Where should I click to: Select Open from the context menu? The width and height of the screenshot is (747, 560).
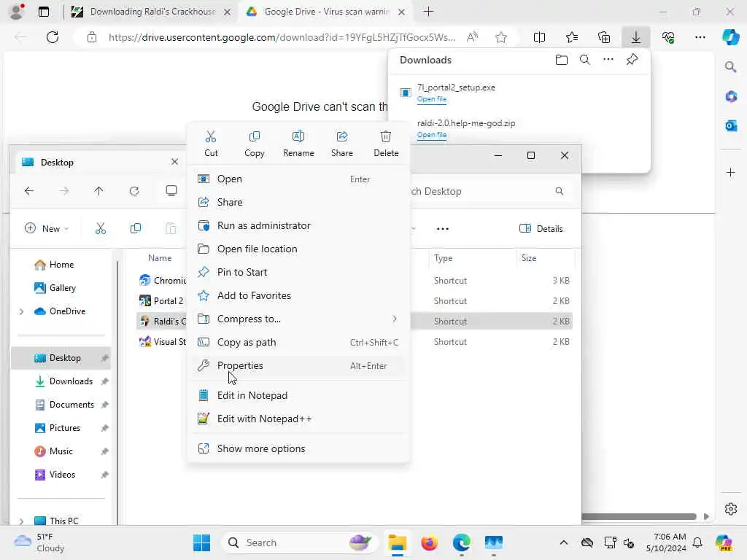tap(298, 179)
